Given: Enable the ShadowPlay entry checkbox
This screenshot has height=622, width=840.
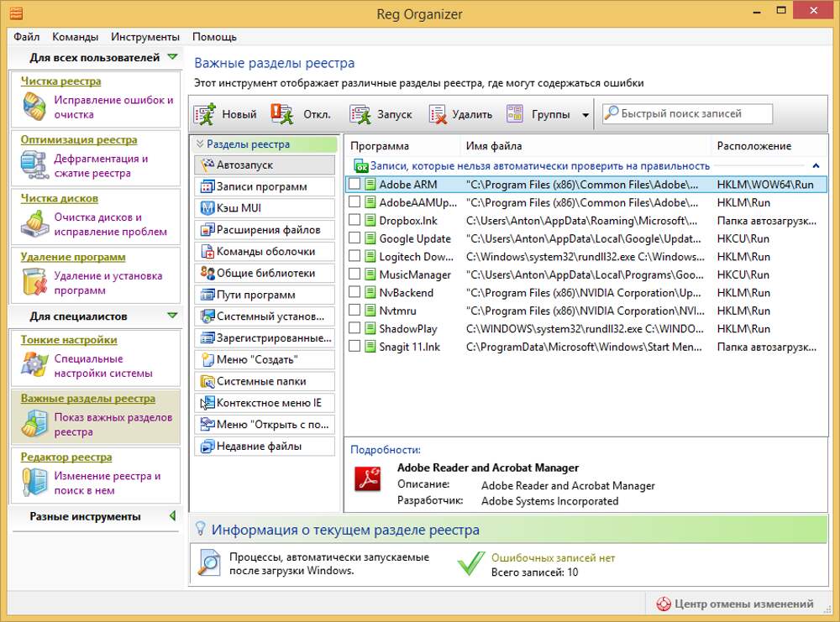Looking at the screenshot, I should (354, 328).
